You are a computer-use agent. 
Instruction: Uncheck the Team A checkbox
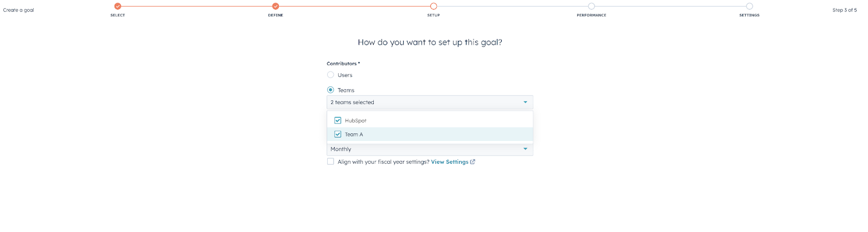click(337, 134)
